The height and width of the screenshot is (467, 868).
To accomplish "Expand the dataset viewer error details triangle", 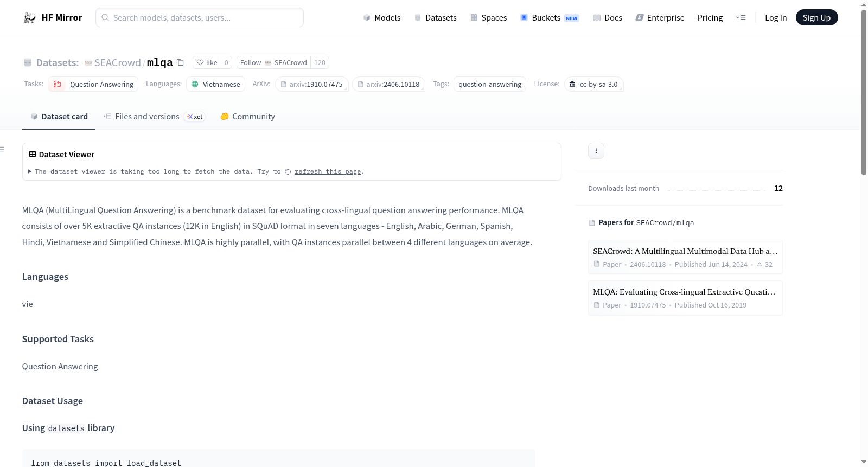I will 29,171.
